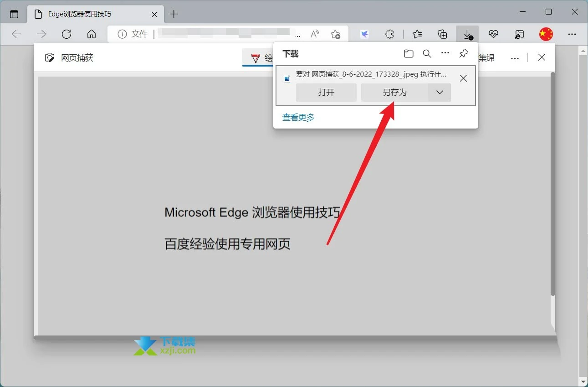Screen dimensions: 588x387
Task: Open the Settings and more menu
Action: pyautogui.click(x=572, y=34)
